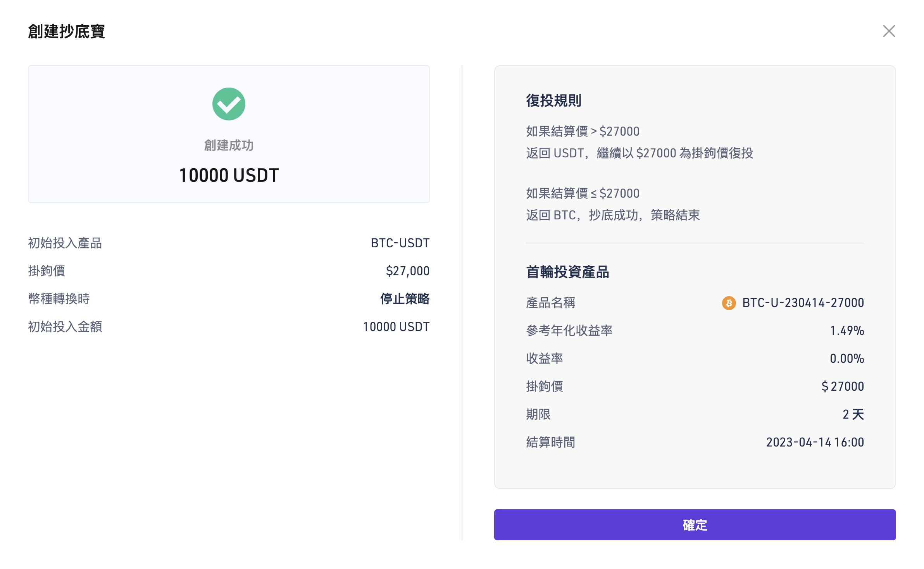Click the product name BTC-U-230414-27000
Image resolution: width=924 pixels, height=569 pixels.
[x=803, y=303]
